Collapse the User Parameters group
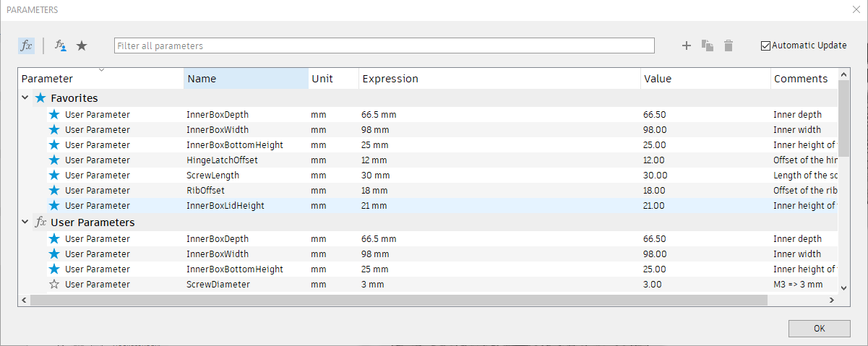 click(25, 222)
